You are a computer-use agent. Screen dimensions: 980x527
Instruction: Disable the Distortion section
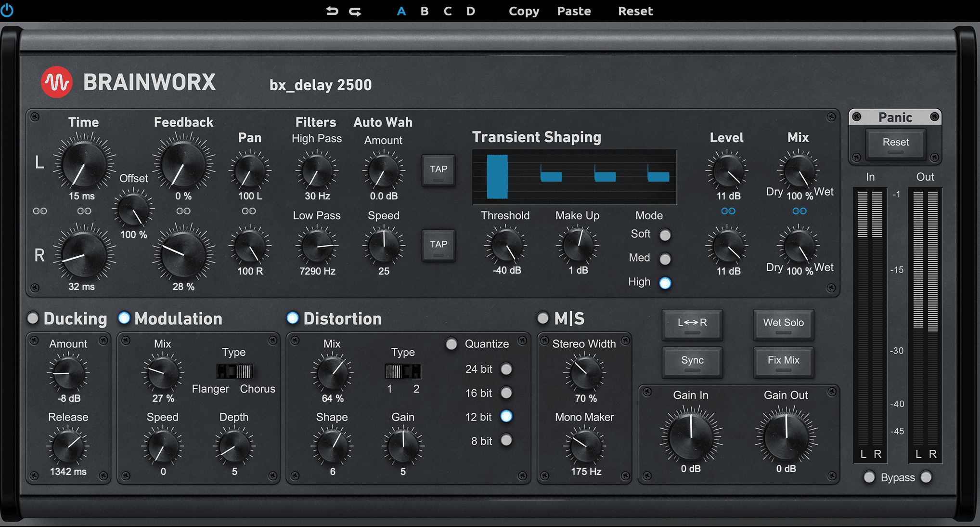click(x=293, y=318)
